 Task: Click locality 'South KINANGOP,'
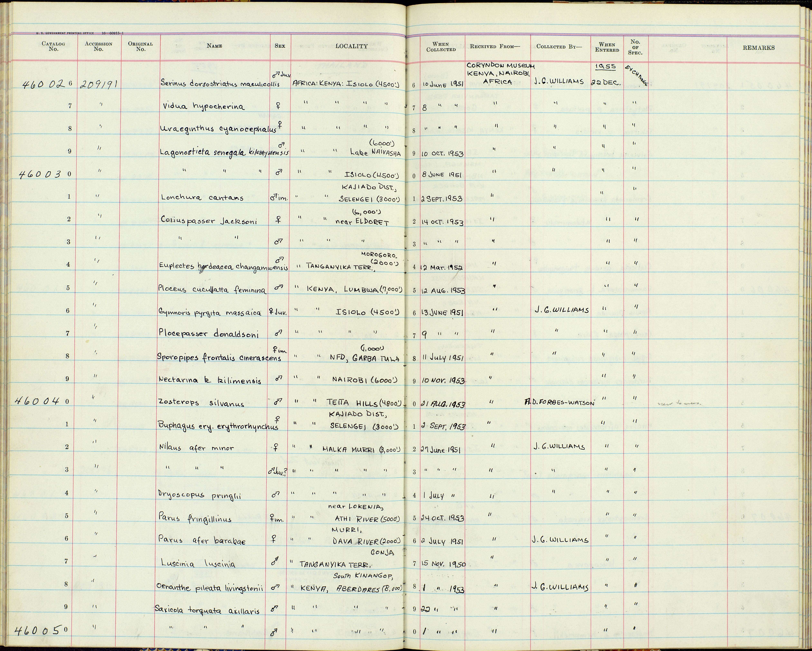pos(363,576)
